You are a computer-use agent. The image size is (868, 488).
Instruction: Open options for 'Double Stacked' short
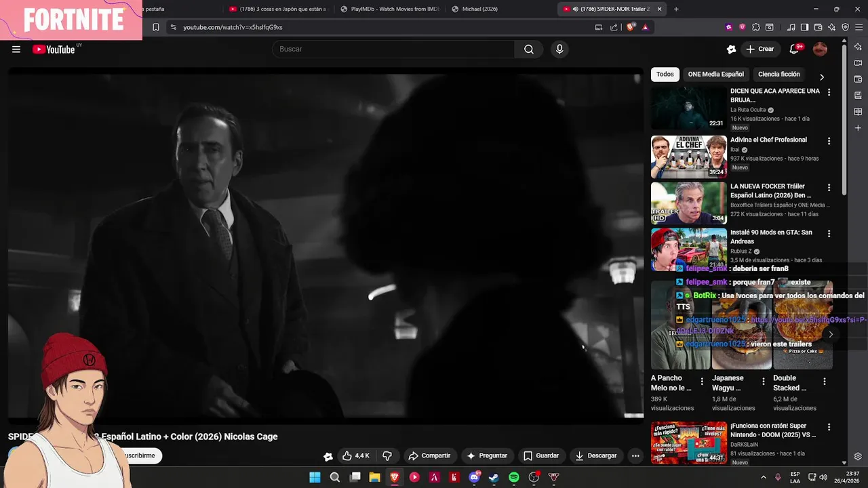[825, 382]
